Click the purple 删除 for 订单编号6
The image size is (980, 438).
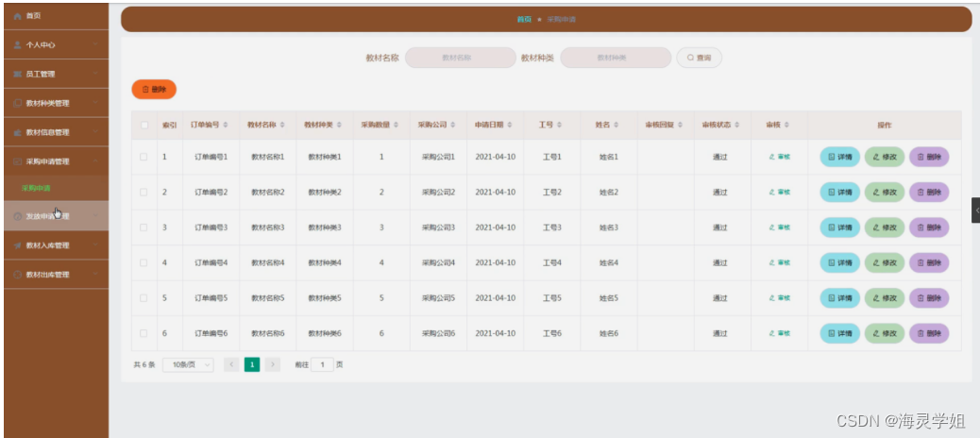[x=929, y=333]
